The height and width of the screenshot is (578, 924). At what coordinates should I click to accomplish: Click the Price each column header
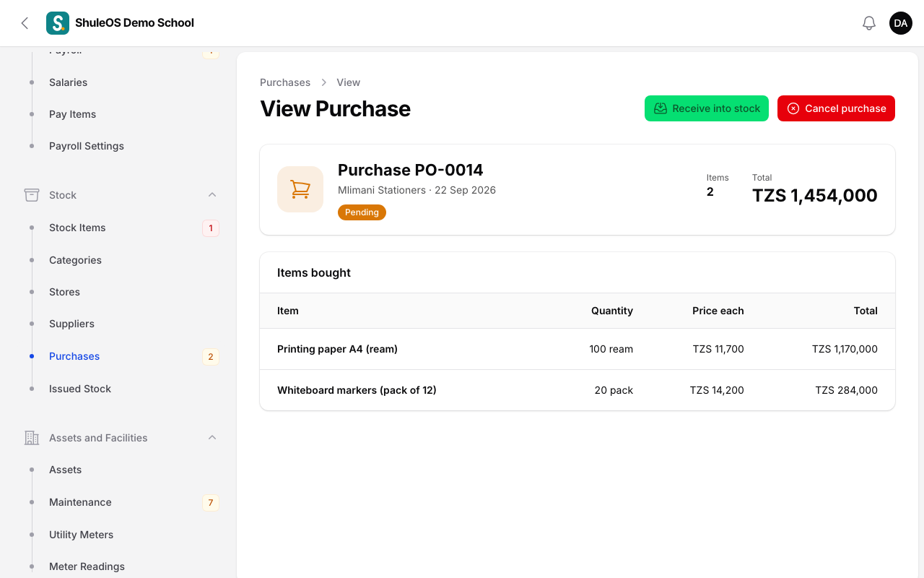(718, 311)
